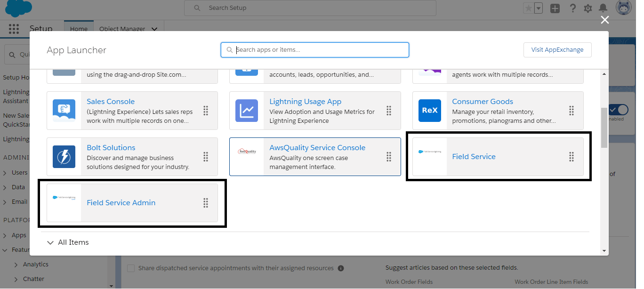Open the Sales Console app icon

(x=64, y=111)
